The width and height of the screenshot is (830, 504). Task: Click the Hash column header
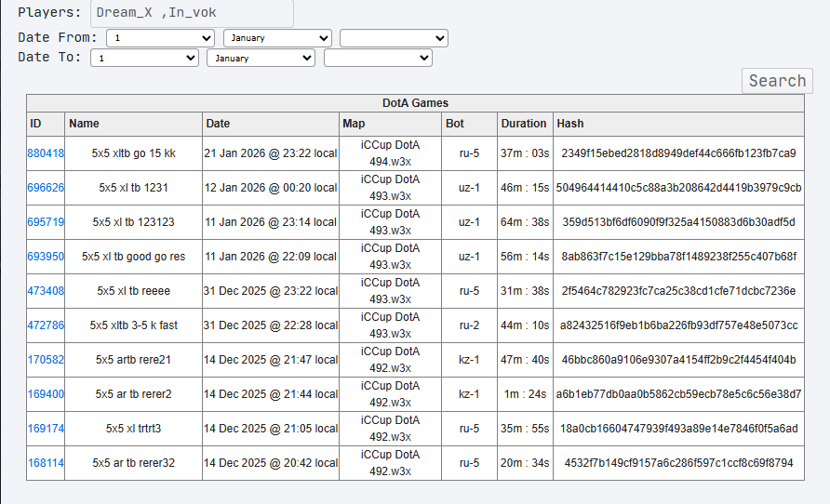[678, 124]
